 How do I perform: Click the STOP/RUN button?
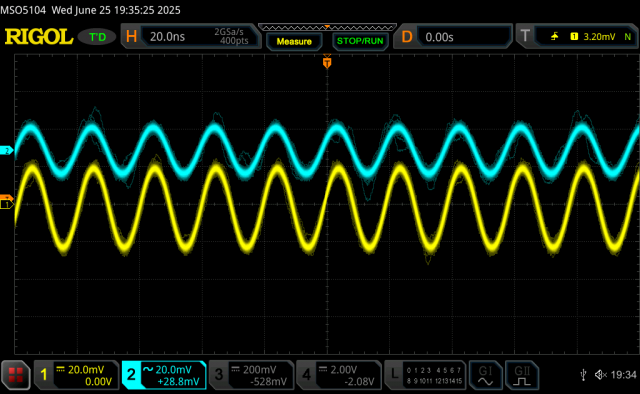pyautogui.click(x=360, y=41)
